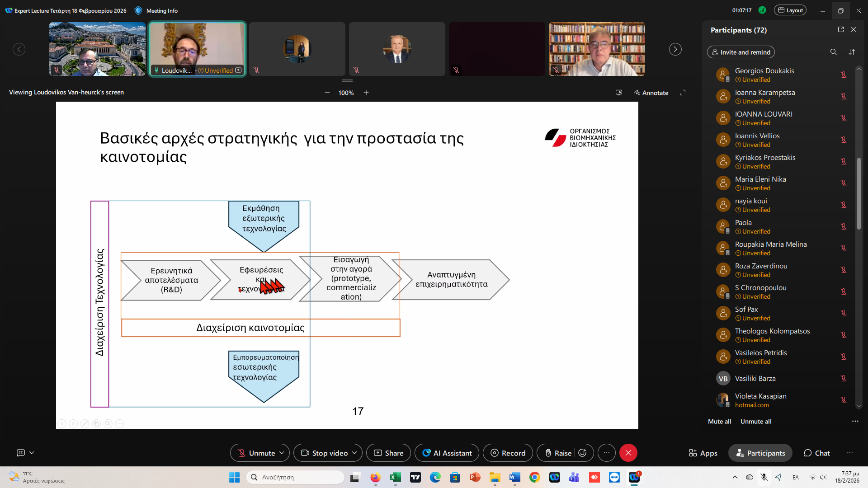The image size is (868, 488).
Task: Expand the audio options arrow next to Unmute
Action: tap(282, 453)
